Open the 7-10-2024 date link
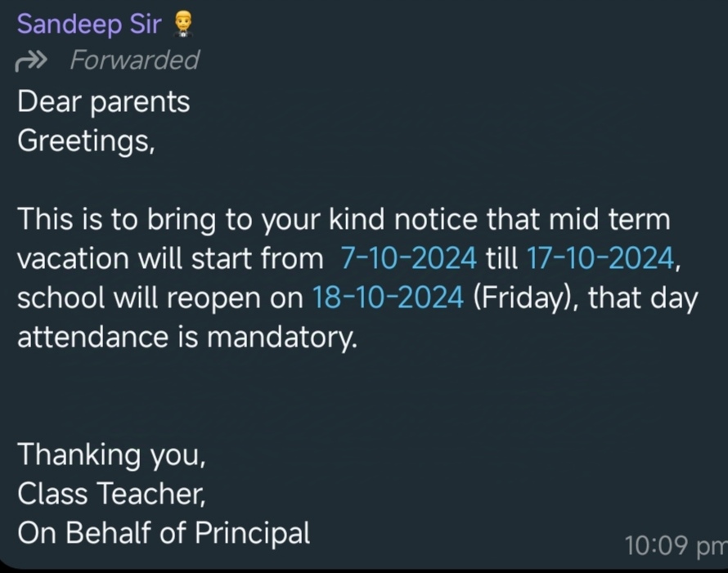The image size is (728, 573). point(408,258)
